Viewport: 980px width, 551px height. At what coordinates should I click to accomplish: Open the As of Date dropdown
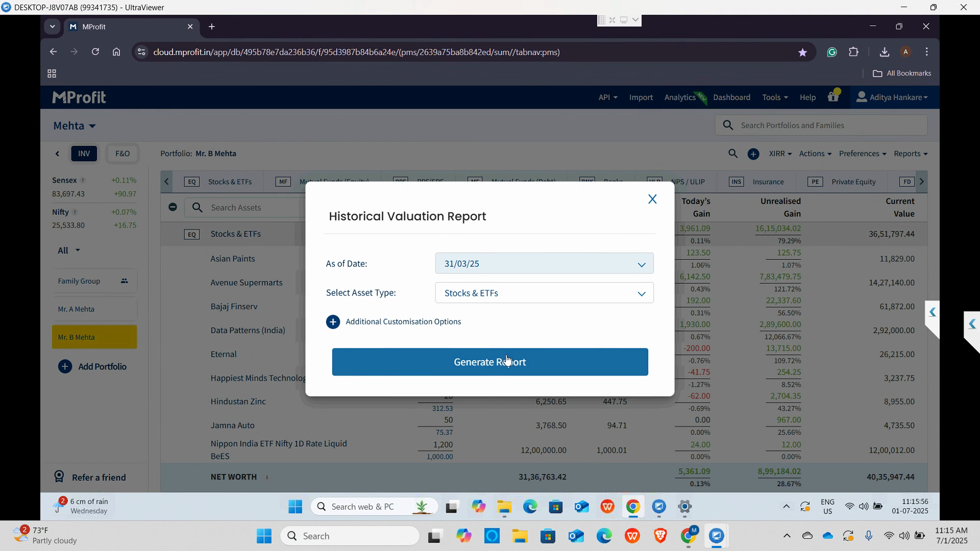[544, 264]
